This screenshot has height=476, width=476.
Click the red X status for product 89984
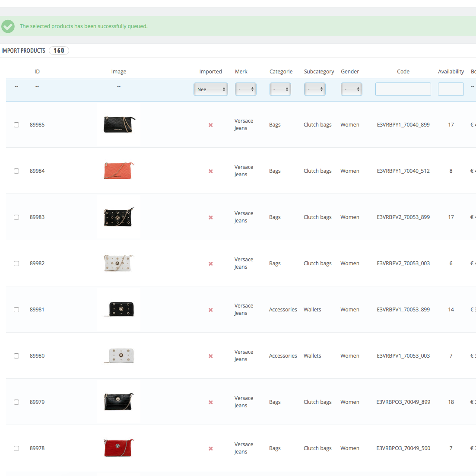pyautogui.click(x=211, y=171)
